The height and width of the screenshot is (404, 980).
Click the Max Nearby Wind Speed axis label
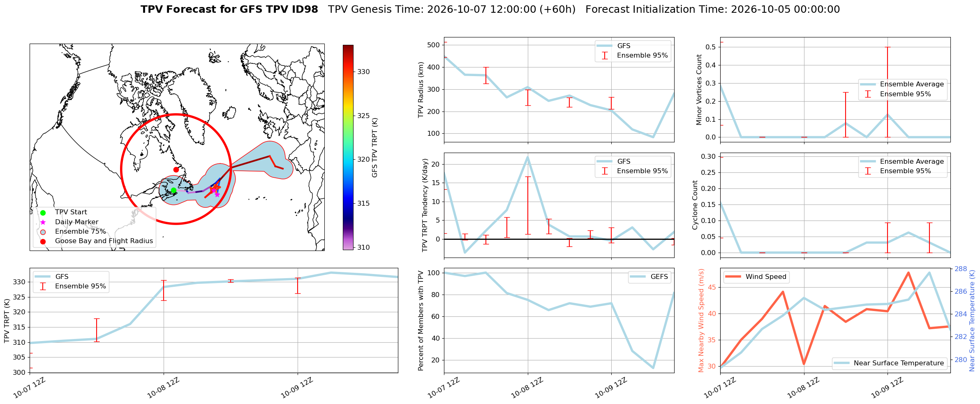click(x=701, y=320)
